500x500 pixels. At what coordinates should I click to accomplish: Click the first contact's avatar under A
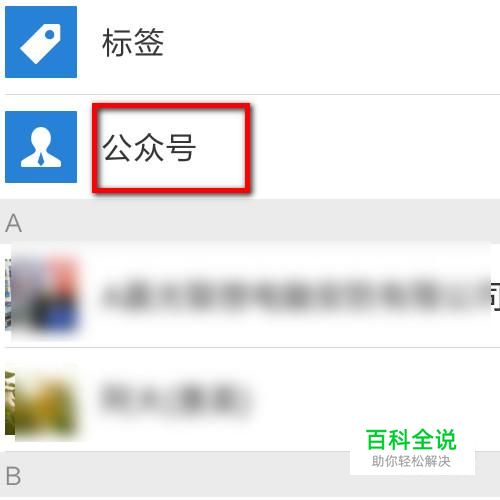click(x=43, y=296)
